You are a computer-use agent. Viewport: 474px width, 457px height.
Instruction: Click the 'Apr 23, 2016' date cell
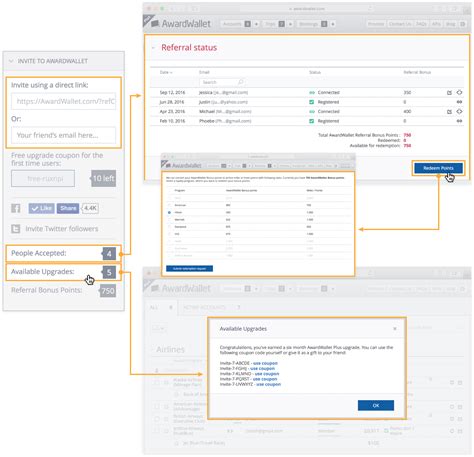coord(172,112)
